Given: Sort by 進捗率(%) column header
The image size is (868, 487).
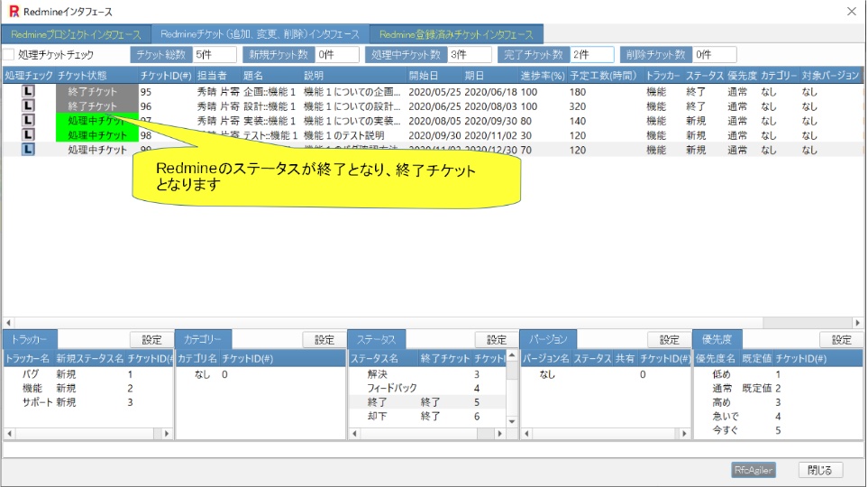Looking at the screenshot, I should (543, 76).
